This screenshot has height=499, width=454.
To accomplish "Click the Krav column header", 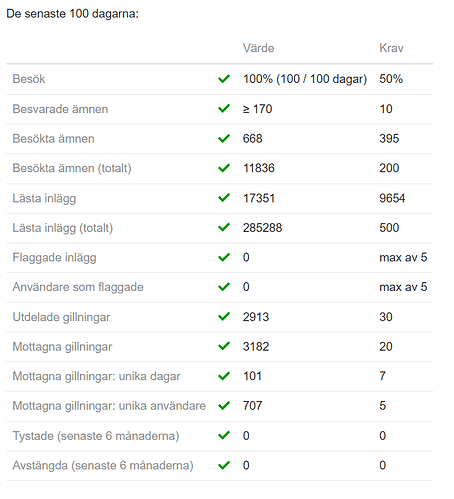I will tap(391, 48).
